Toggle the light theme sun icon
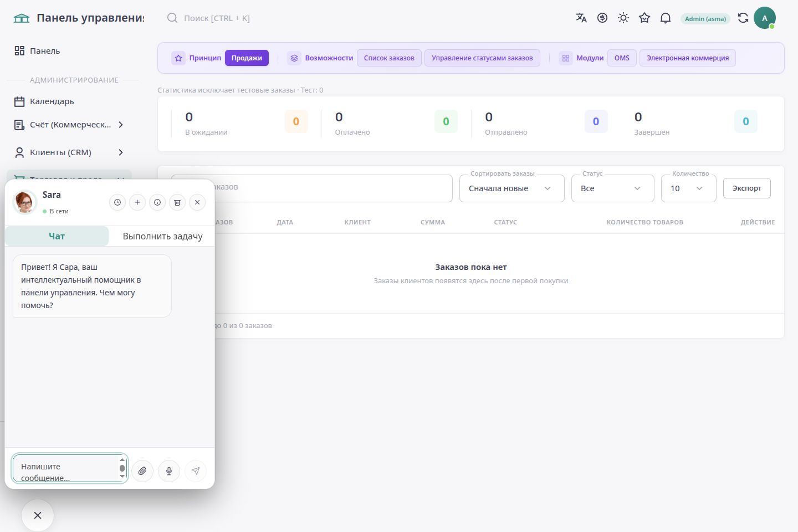This screenshot has width=798, height=532. coord(623,18)
